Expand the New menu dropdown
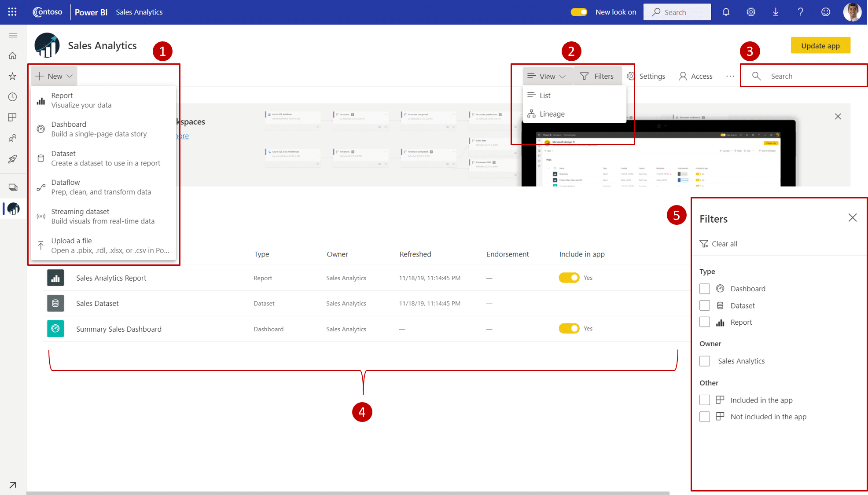 coord(53,76)
